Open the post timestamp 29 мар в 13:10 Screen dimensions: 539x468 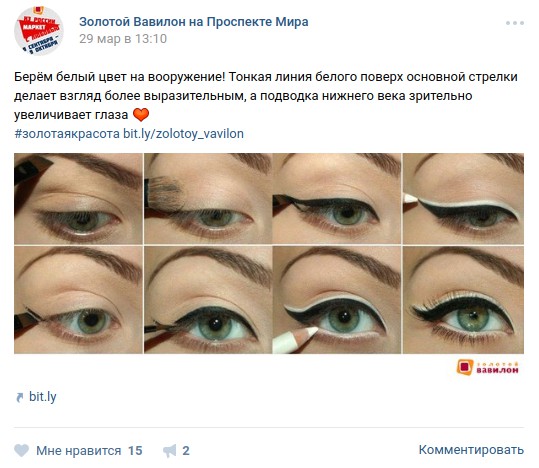[123, 39]
